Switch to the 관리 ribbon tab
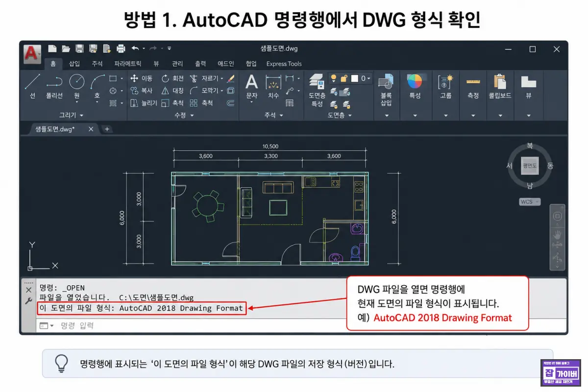 [x=177, y=64]
